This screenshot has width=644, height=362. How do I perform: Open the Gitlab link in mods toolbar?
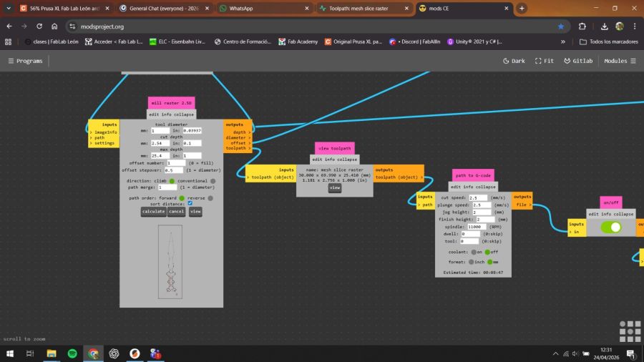coord(578,61)
